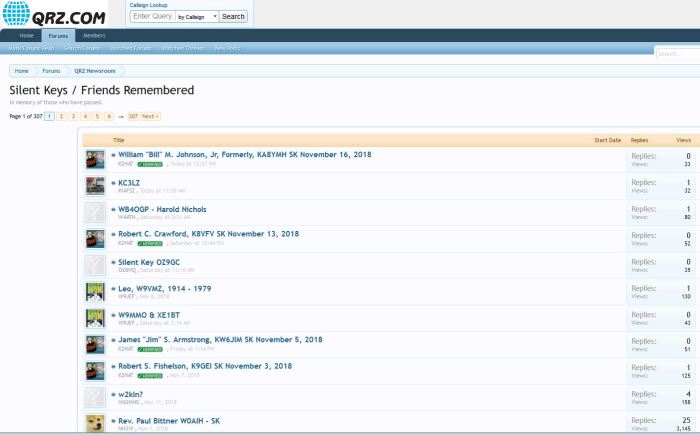
Task: Click the doge avatar by Rev. Paul Bittner
Action: [95, 423]
